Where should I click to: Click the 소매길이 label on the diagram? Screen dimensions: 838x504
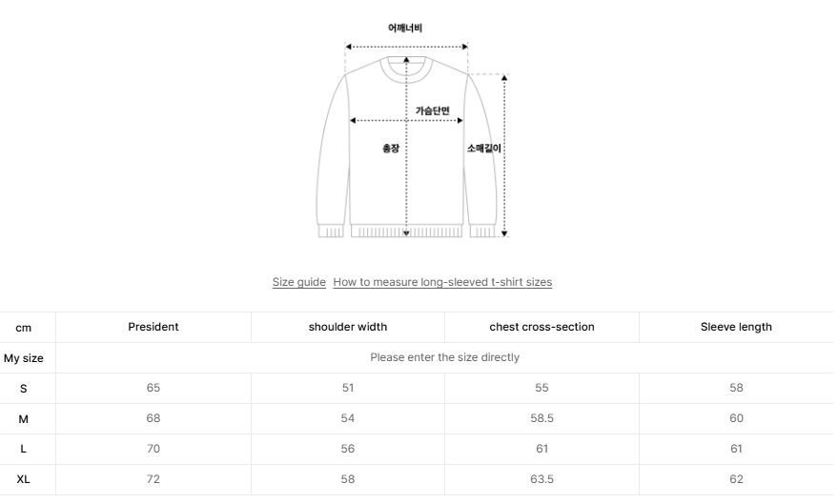point(484,149)
